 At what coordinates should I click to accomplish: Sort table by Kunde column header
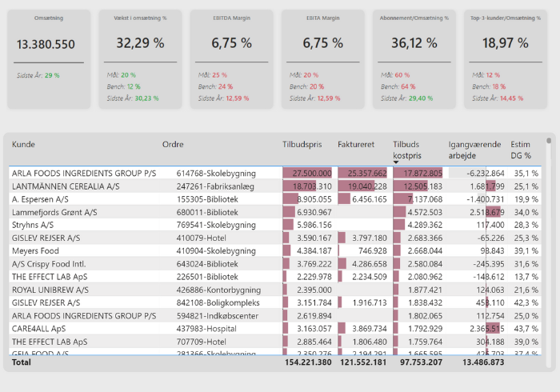point(24,145)
